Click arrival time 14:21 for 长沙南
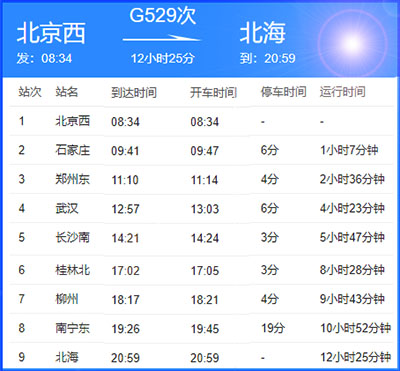 [125, 238]
